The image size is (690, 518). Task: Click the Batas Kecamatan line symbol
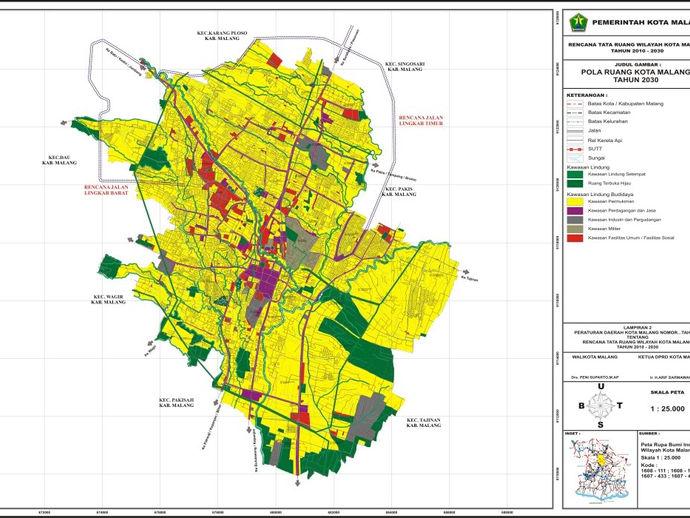click(x=575, y=113)
